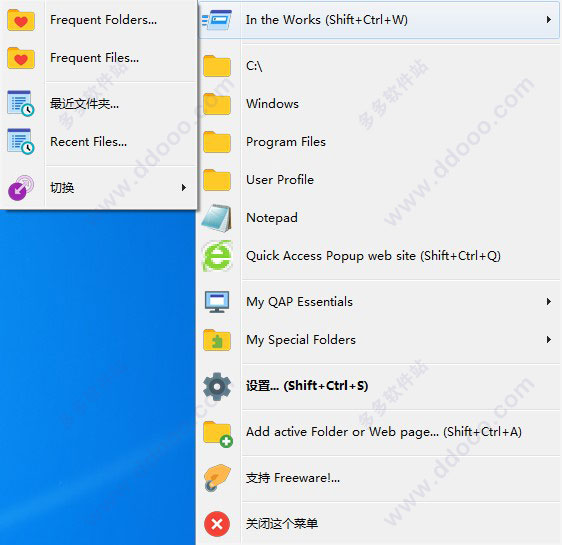
Task: Expand My Special Folders submenu arrow
Action: [549, 340]
